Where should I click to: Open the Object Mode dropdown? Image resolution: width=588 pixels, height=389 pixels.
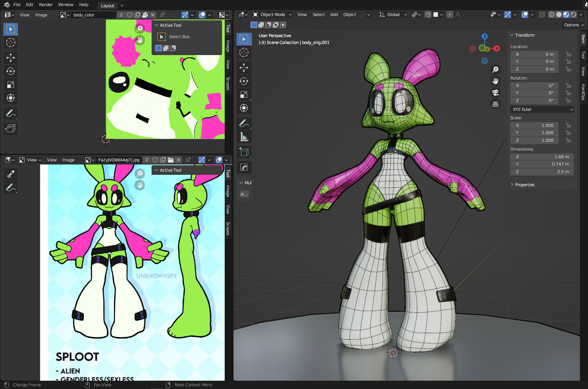click(272, 15)
